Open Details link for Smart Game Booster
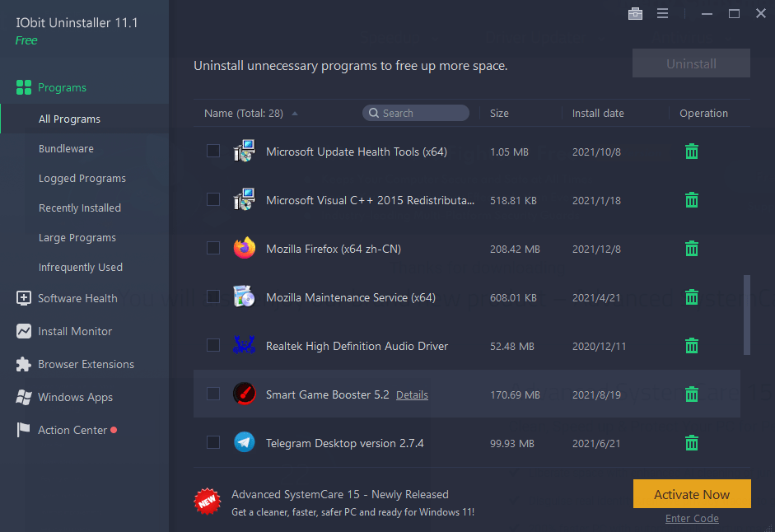The width and height of the screenshot is (775, 532). click(x=413, y=395)
